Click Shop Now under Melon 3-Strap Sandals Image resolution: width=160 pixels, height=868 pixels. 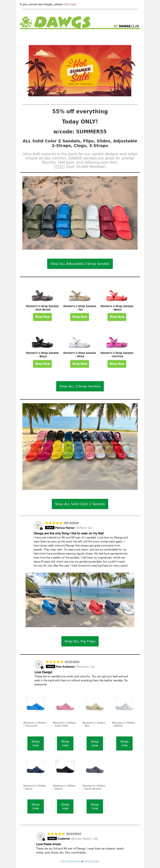(x=117, y=317)
